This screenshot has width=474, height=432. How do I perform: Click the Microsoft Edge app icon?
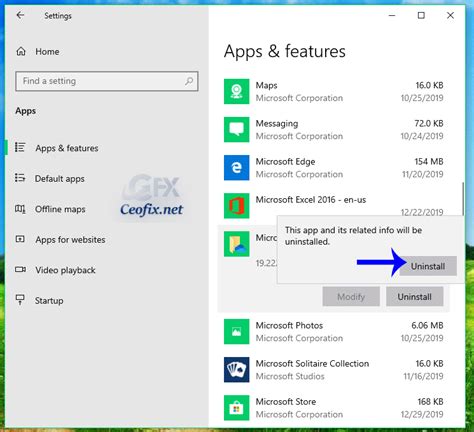[236, 167]
